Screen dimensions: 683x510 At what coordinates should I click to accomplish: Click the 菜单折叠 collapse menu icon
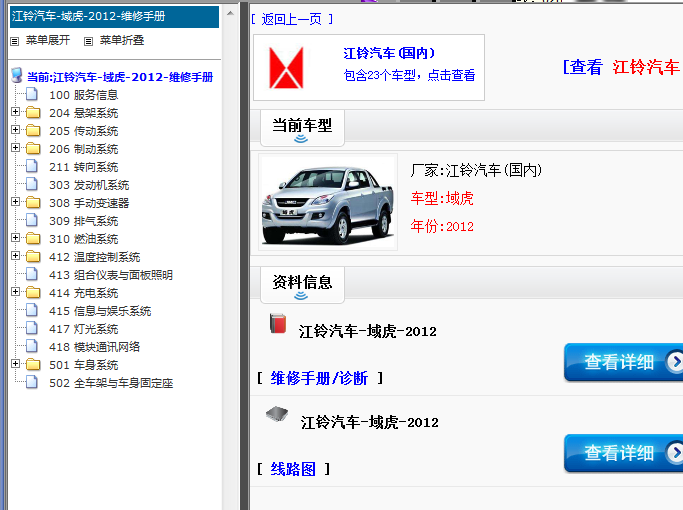(x=89, y=41)
